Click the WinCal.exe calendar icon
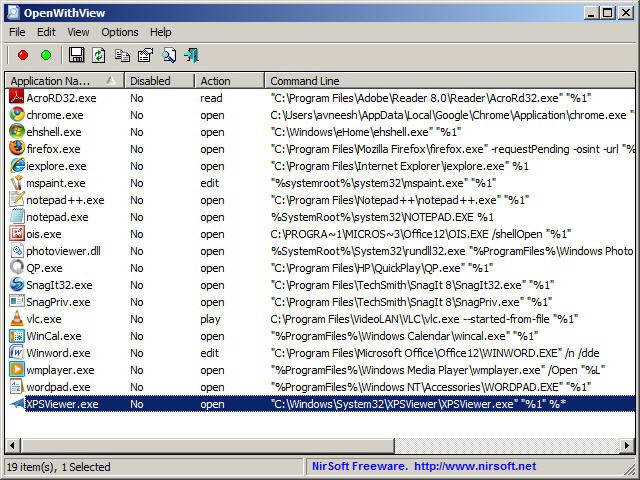 pyautogui.click(x=16, y=336)
